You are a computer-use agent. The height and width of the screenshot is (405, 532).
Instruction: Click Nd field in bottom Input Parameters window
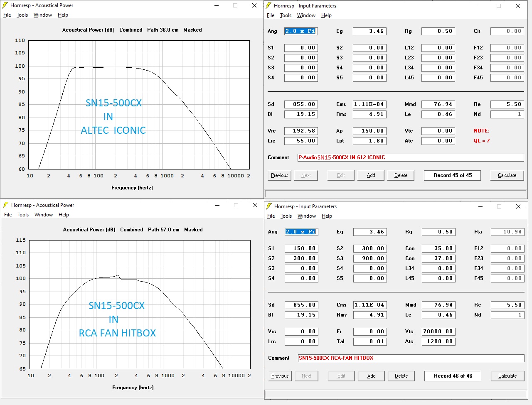pyautogui.click(x=507, y=315)
